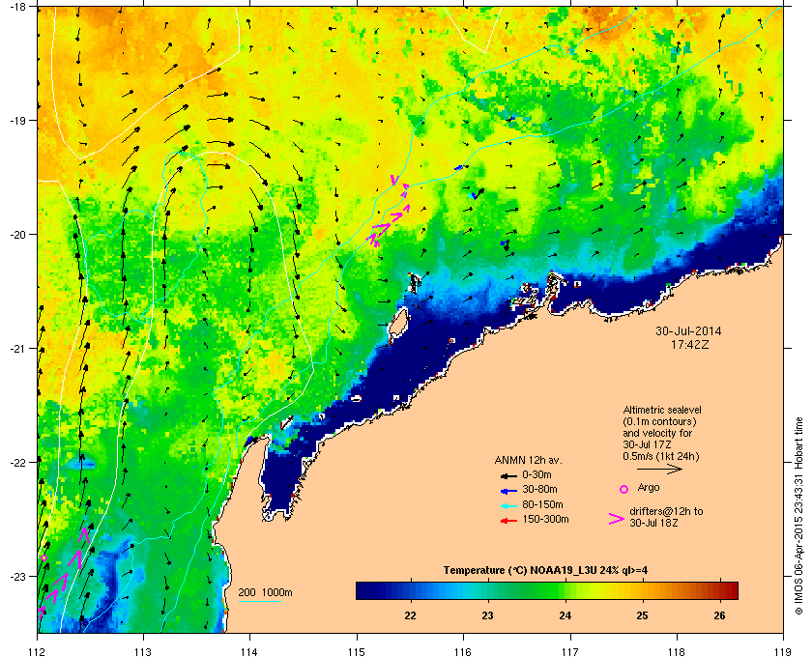
Task: Click the longitude axis label '118'
Action: [x=677, y=652]
